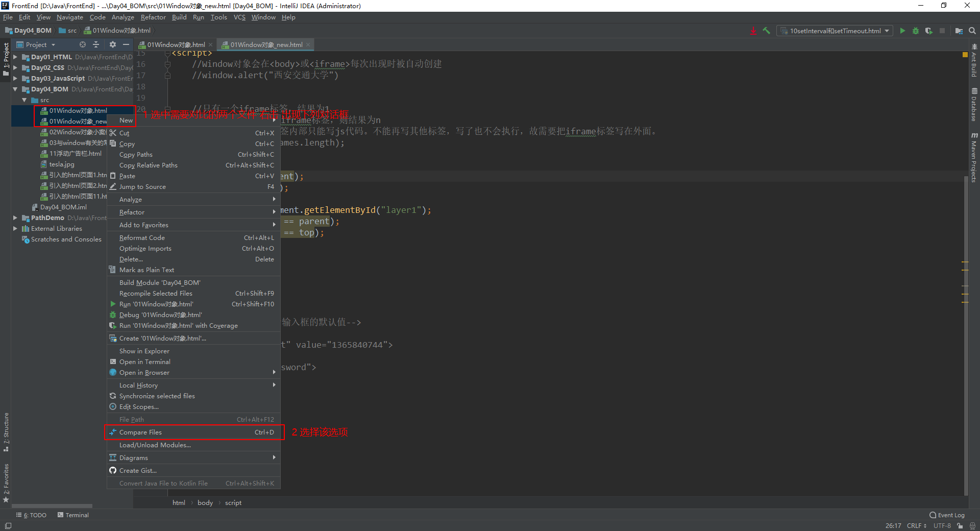Open Maven Projects side panel
Screen dimensions: 980x531
[x=974, y=157]
